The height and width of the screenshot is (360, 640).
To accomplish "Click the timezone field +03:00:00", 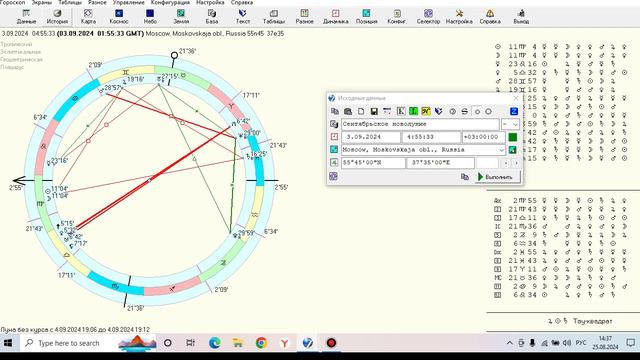I will click(483, 137).
